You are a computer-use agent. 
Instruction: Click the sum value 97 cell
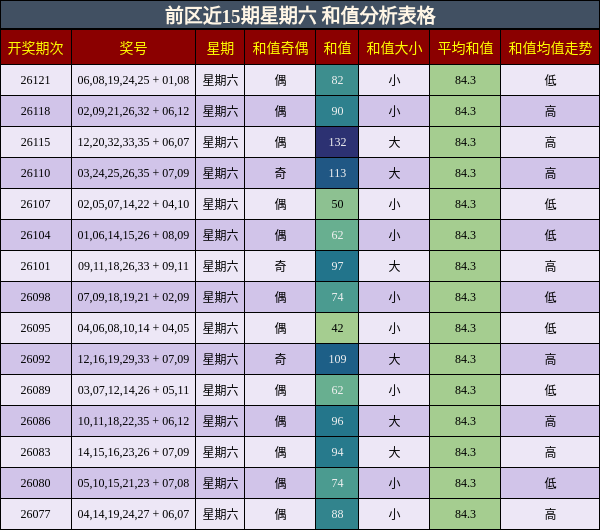pos(337,266)
